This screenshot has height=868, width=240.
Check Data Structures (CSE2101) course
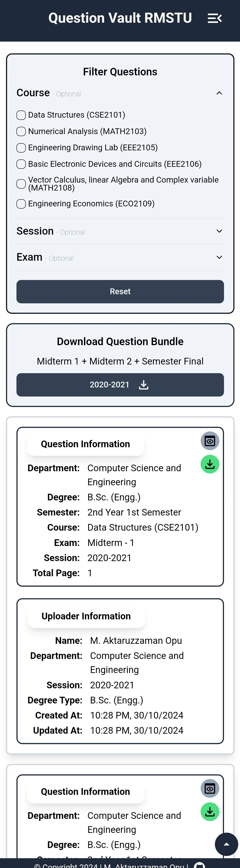click(21, 115)
